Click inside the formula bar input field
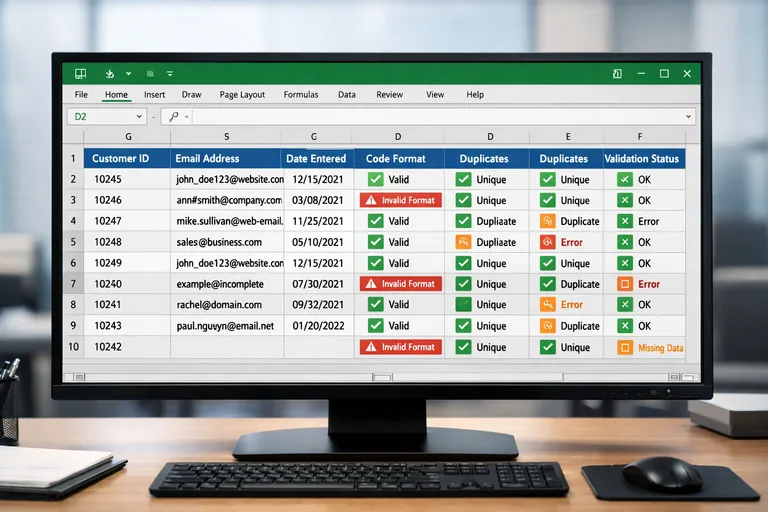 (438, 117)
